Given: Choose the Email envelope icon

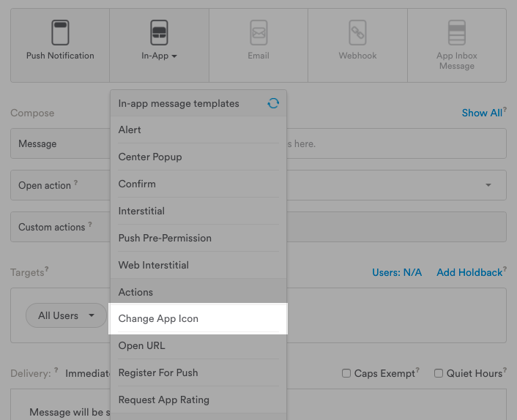Looking at the screenshot, I should point(258,32).
